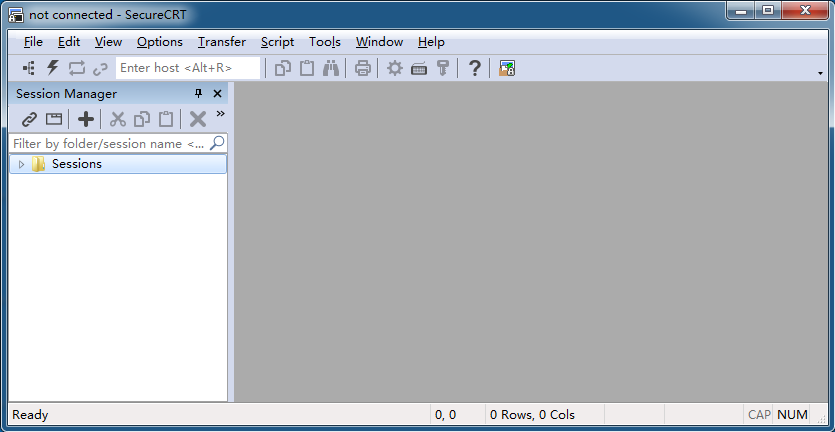Viewport: 835px width, 432px height.
Task: Open the Script menu
Action: click(277, 42)
